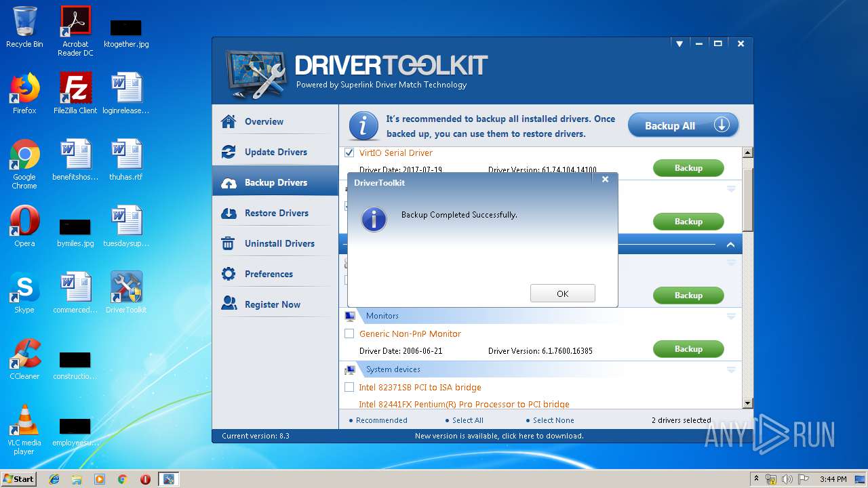Open the Preferences section
The image size is (868, 488).
[275, 274]
